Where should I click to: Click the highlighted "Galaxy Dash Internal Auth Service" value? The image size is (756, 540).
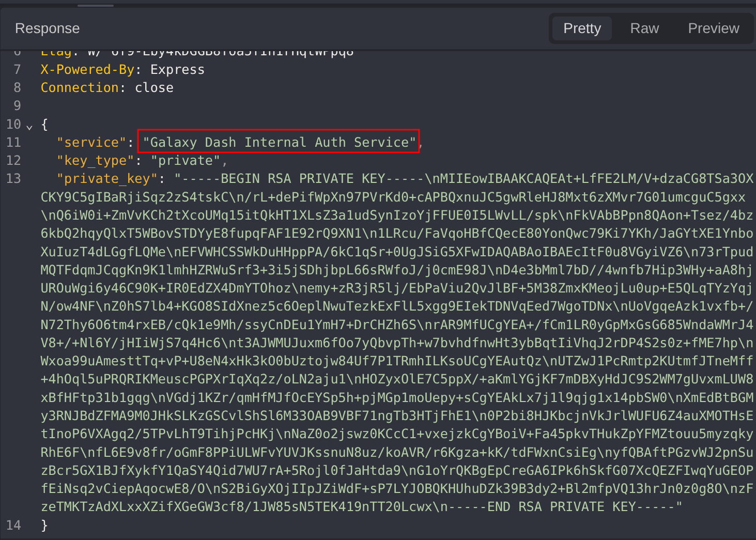[x=279, y=142]
